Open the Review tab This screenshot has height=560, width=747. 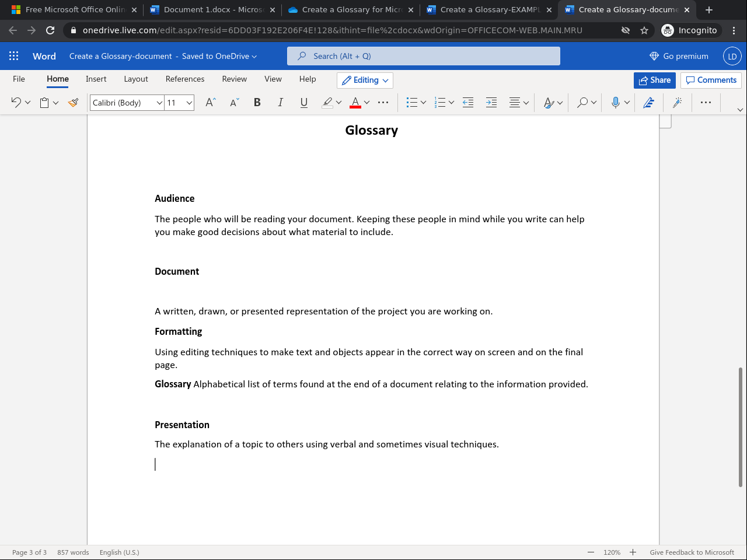click(235, 79)
